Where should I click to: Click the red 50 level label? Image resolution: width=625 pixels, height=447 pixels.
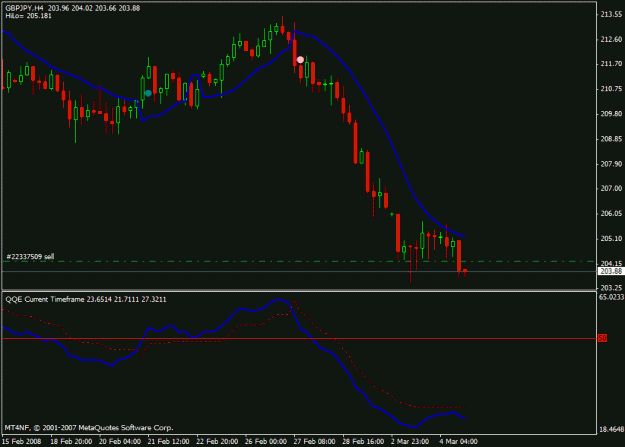pyautogui.click(x=602, y=338)
